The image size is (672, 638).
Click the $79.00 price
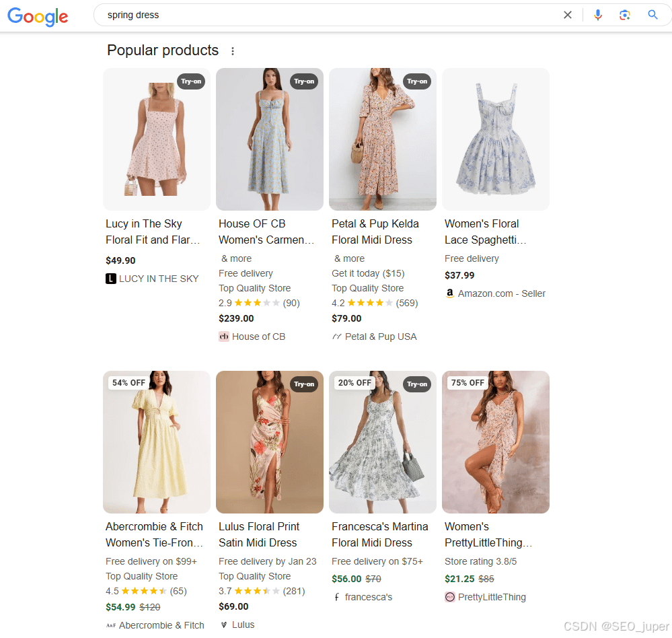click(346, 318)
